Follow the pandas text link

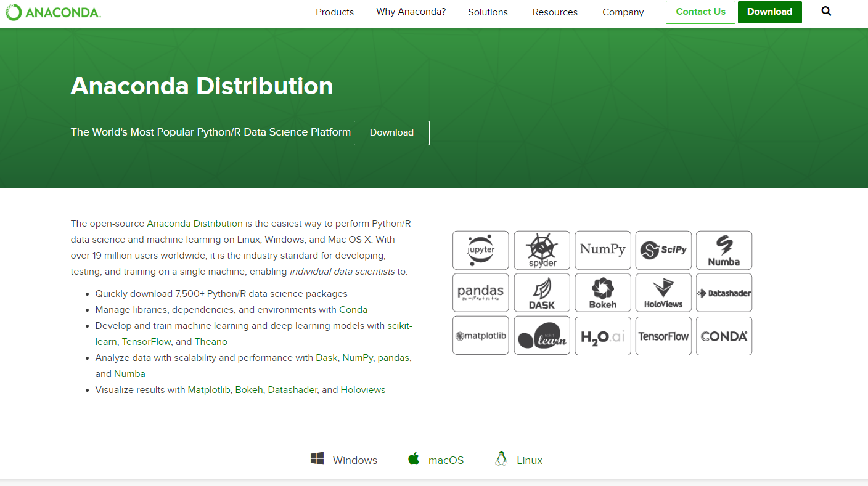coord(393,358)
